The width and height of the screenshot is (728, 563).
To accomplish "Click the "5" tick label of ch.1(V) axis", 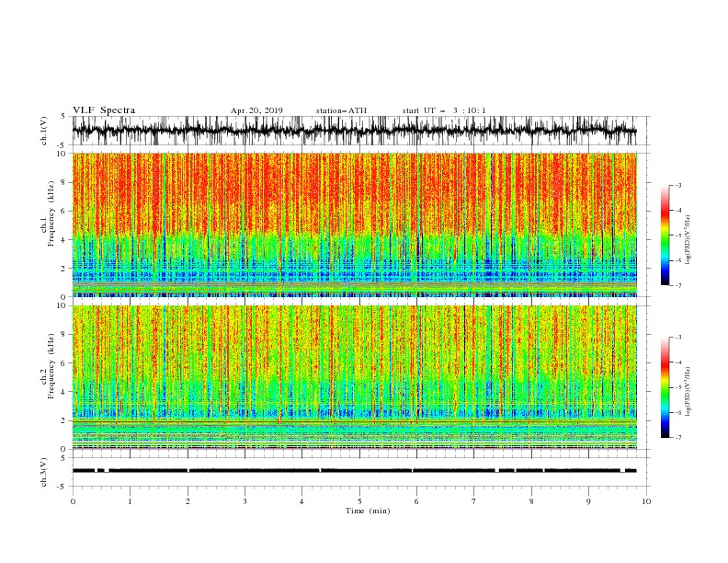I will click(63, 116).
